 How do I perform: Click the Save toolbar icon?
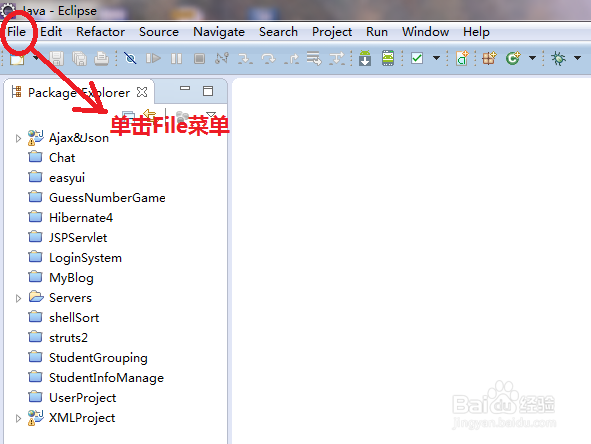pos(57,58)
